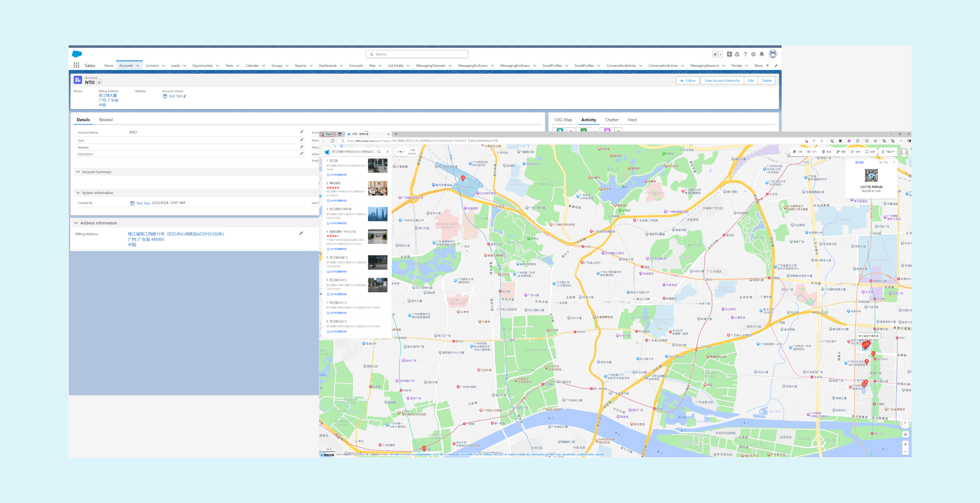
Task: Toggle satellite view on amap toolbar
Action: point(797,152)
